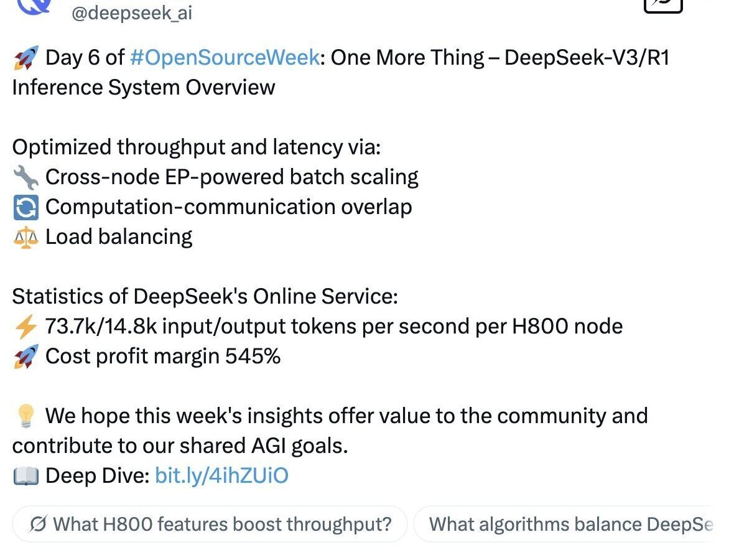Click the Grok icon at top right
Screen dimensions: 734x560
click(x=663, y=5)
